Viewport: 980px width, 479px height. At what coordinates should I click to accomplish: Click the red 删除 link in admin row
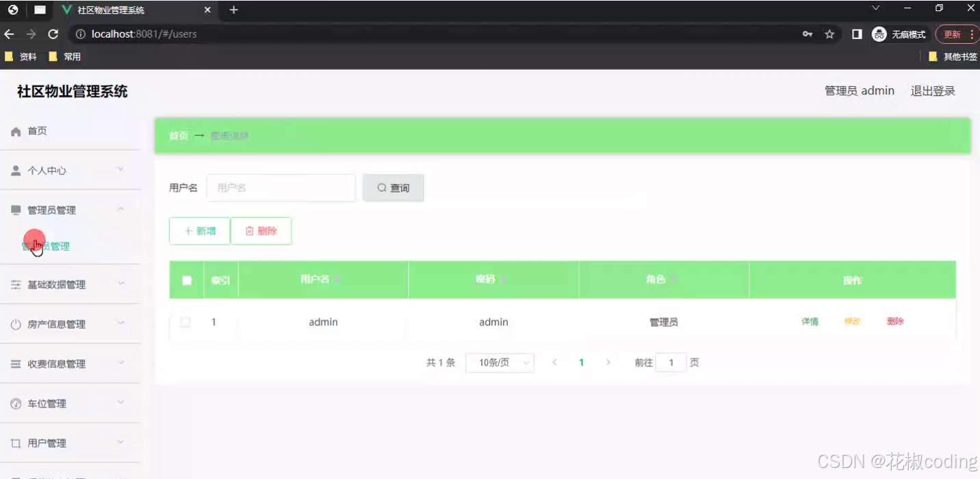895,321
